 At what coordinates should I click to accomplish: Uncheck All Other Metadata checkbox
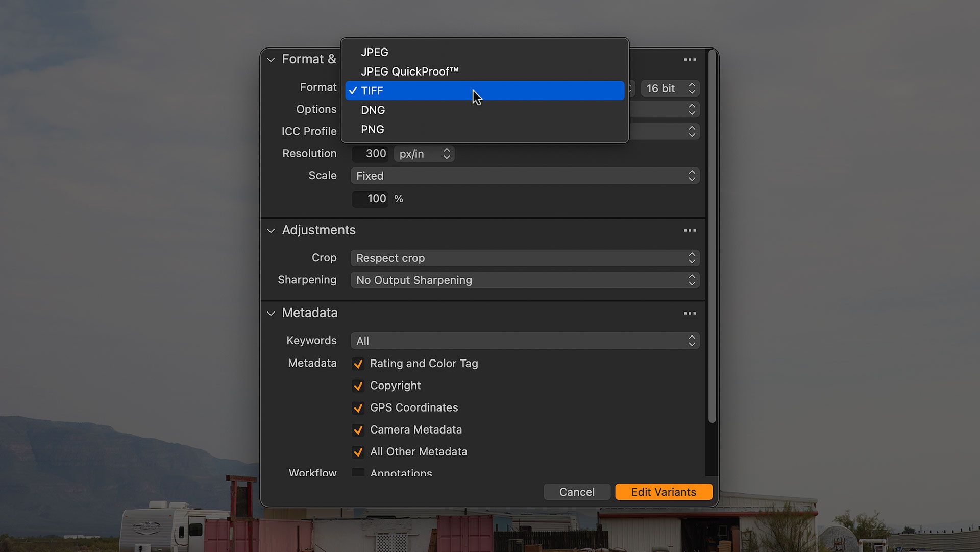click(x=358, y=452)
